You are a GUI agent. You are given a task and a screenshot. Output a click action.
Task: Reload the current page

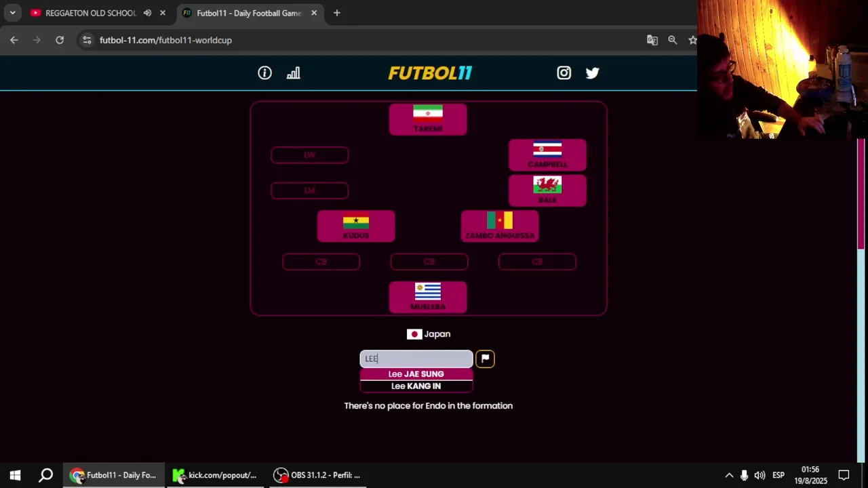(x=60, y=40)
